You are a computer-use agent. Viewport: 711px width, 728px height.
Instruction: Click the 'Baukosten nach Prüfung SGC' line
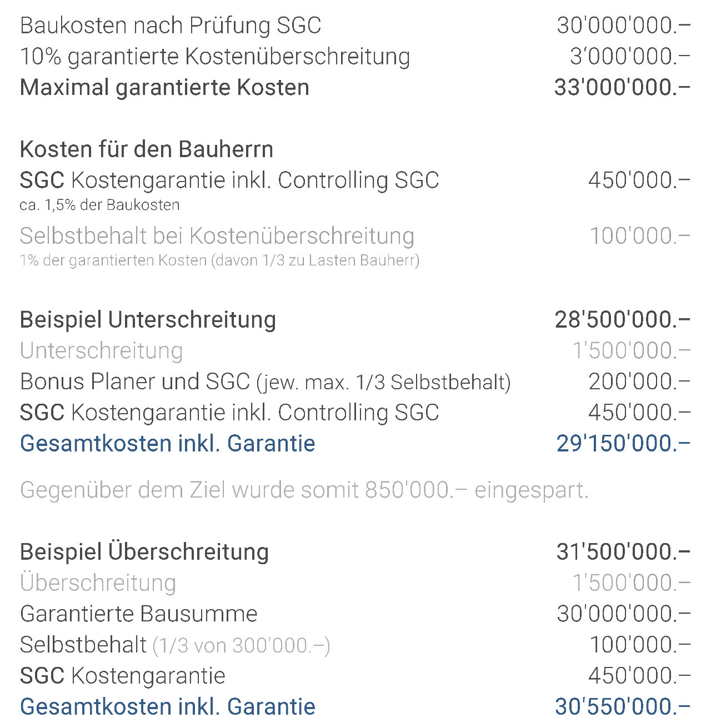171,26
